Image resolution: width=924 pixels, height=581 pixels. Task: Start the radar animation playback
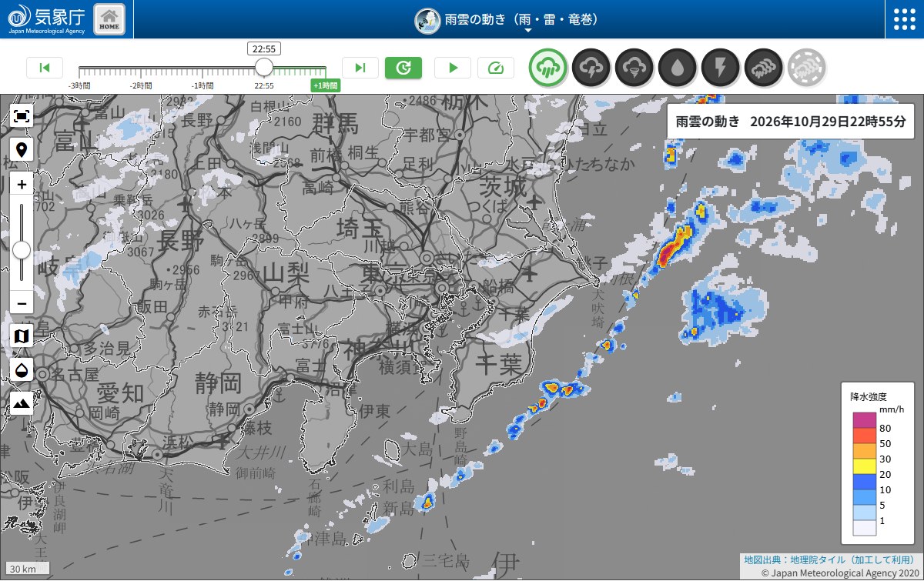point(453,68)
